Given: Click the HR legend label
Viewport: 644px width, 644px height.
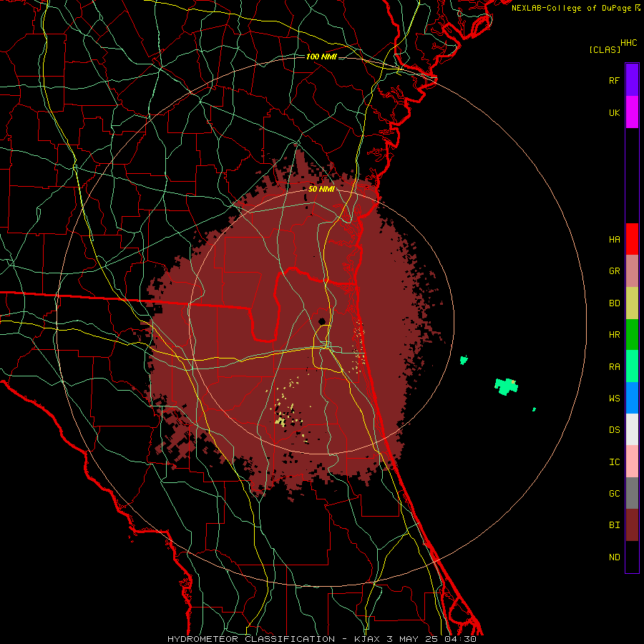Looking at the screenshot, I should point(614,335).
